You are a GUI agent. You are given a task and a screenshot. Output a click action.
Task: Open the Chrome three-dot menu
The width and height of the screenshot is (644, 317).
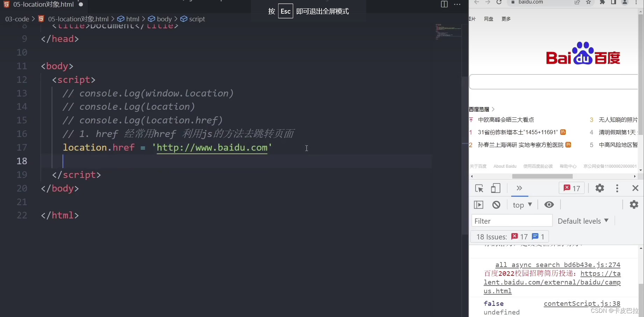click(x=636, y=2)
